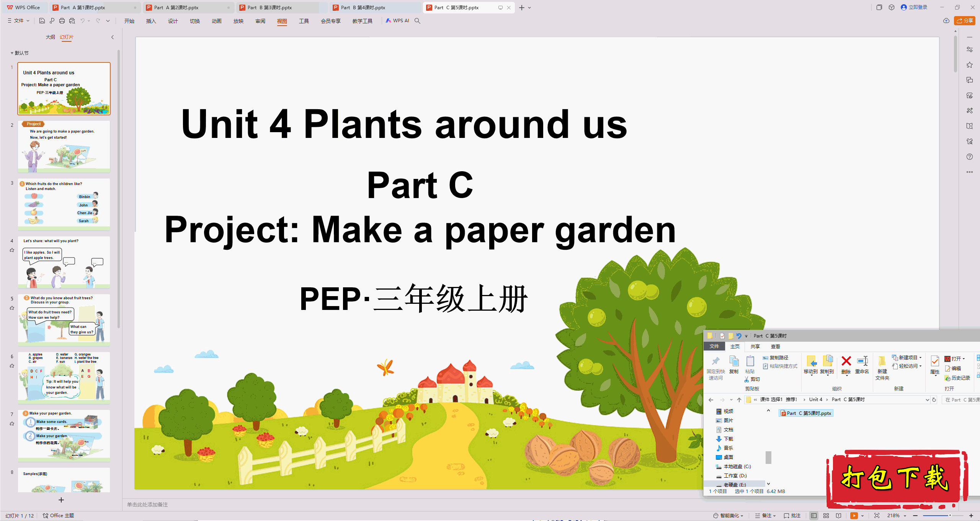Click Explorer up-directory arrow
980x521 pixels.
click(739, 400)
